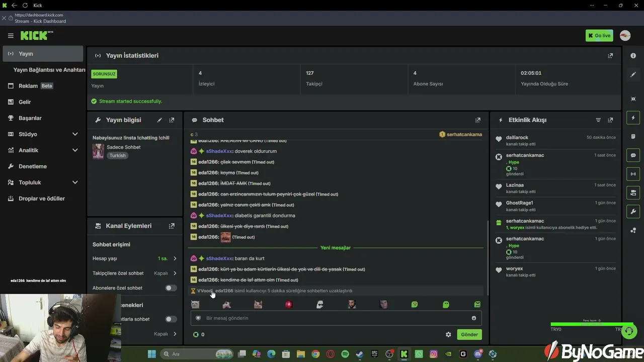Open Steam from the taskbar
The width and height of the screenshot is (644, 362).
pyautogui.click(x=360, y=354)
